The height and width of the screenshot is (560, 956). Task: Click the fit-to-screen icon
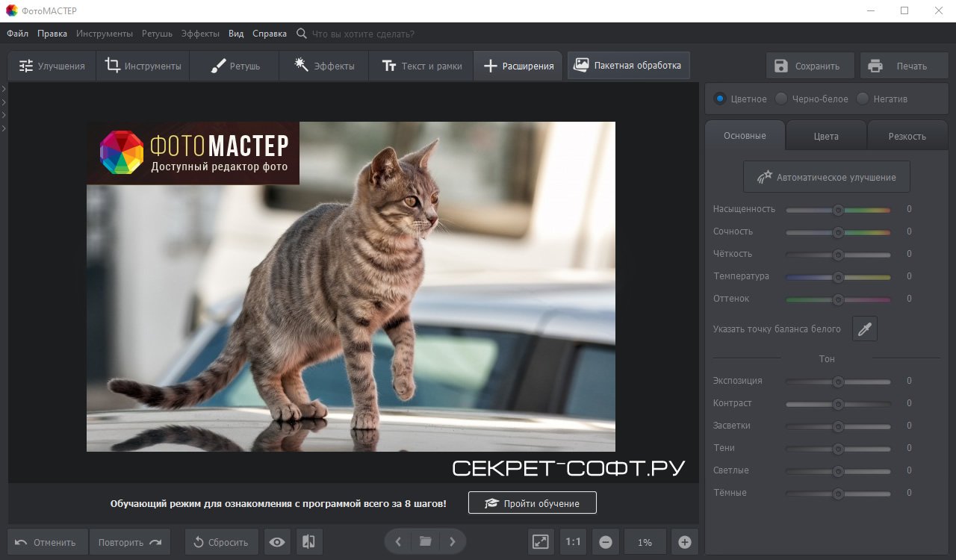click(x=541, y=542)
